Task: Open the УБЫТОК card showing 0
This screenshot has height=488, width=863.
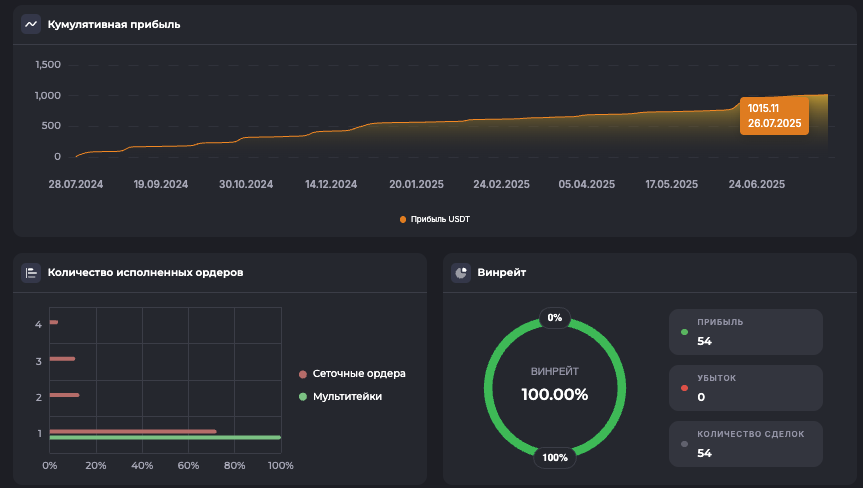Action: [x=745, y=388]
